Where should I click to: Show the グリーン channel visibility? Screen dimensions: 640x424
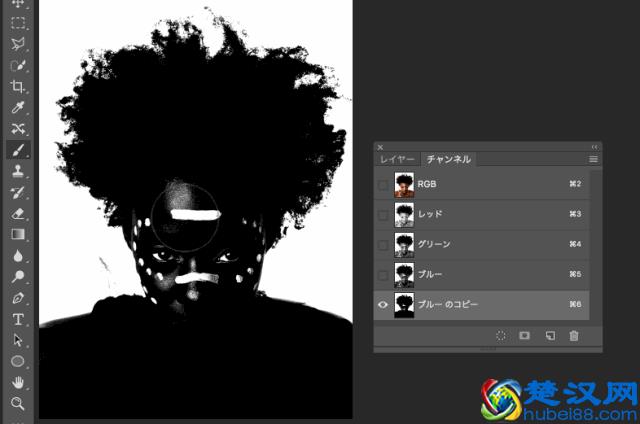(383, 245)
